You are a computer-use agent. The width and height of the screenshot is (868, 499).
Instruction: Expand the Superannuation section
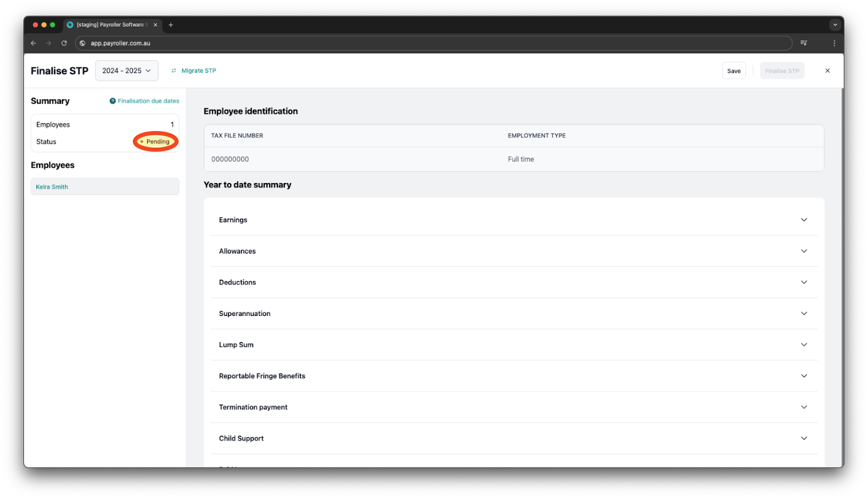(804, 313)
